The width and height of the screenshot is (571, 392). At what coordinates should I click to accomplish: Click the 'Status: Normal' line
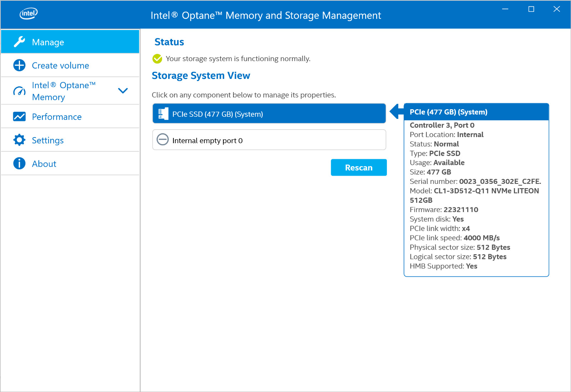[x=434, y=144]
